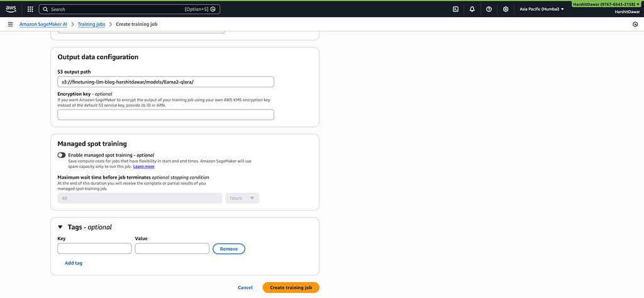This screenshot has height=298, width=644.
Task: Click the Create training job breadcrumb text
Action: (x=136, y=25)
